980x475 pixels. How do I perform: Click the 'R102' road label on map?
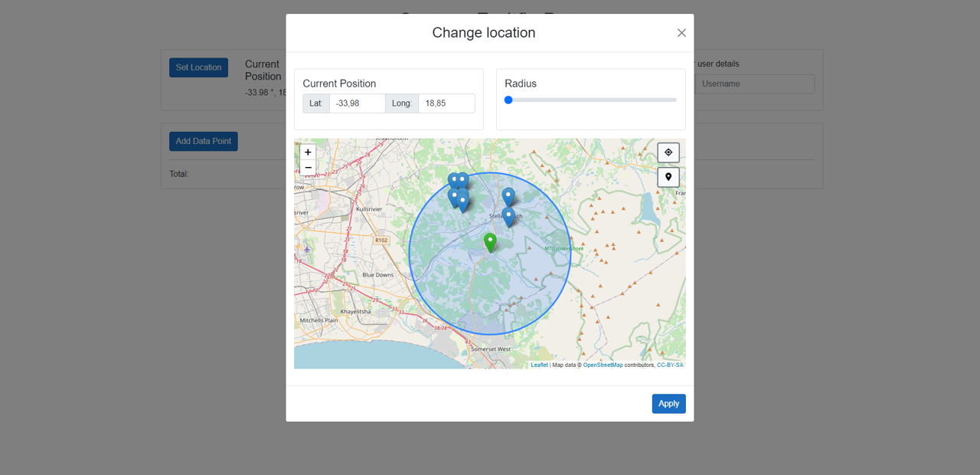tap(381, 241)
